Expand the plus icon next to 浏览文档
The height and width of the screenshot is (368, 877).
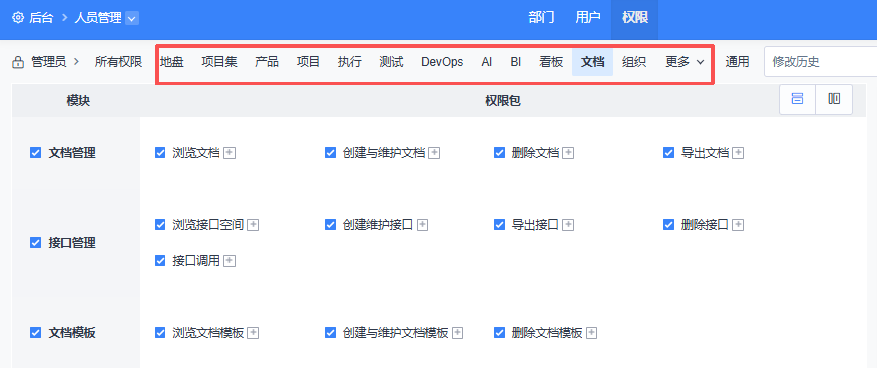point(229,153)
